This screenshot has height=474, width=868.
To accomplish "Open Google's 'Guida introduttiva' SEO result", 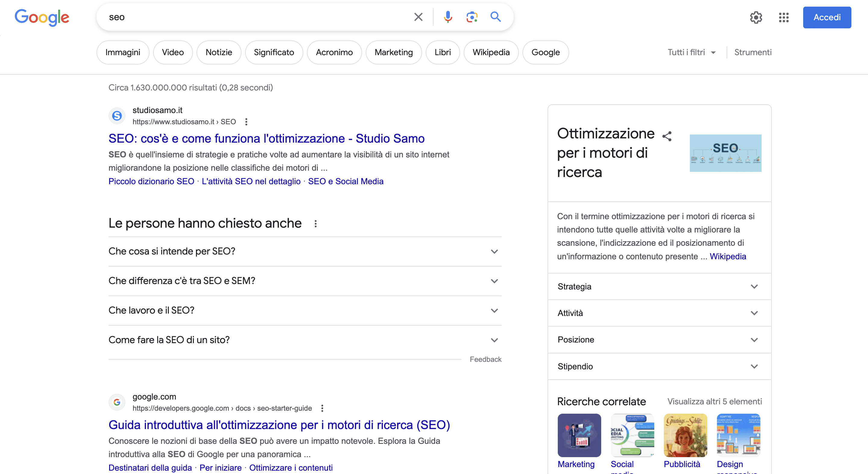I will 279,425.
